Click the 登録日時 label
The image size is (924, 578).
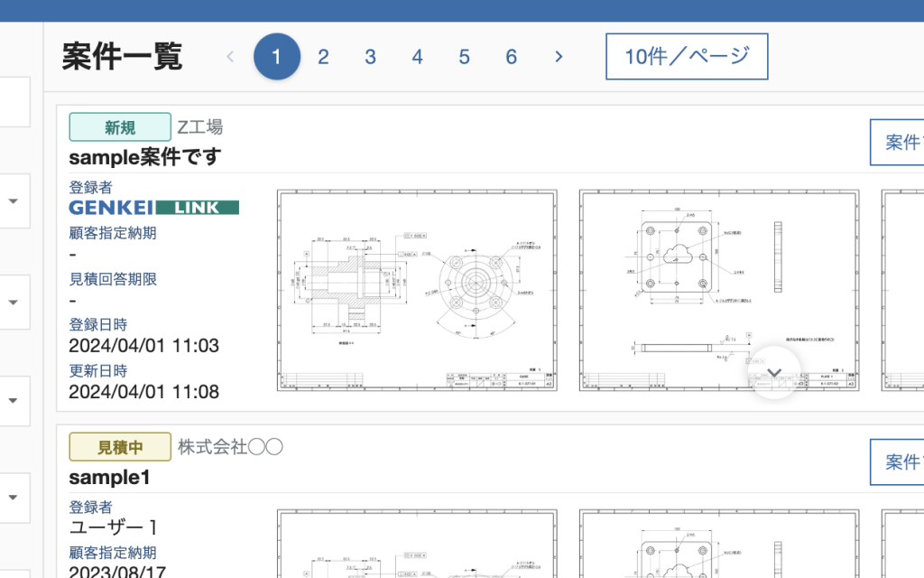97,324
